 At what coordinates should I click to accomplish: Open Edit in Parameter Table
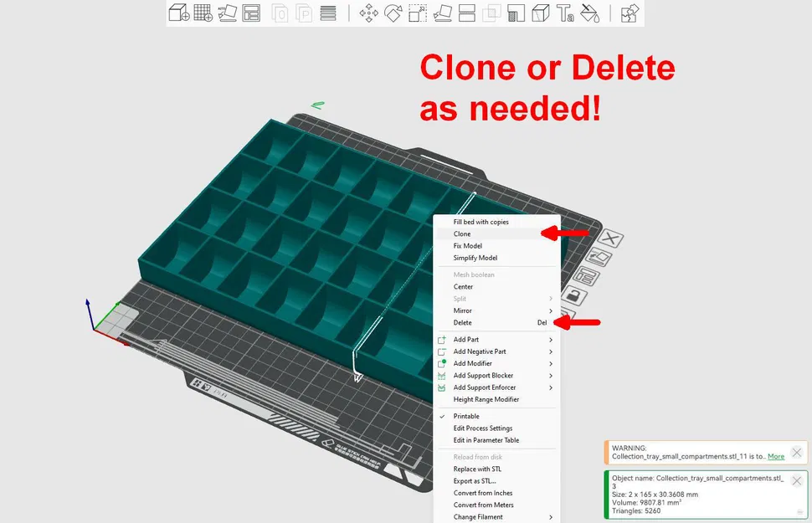[496, 440]
